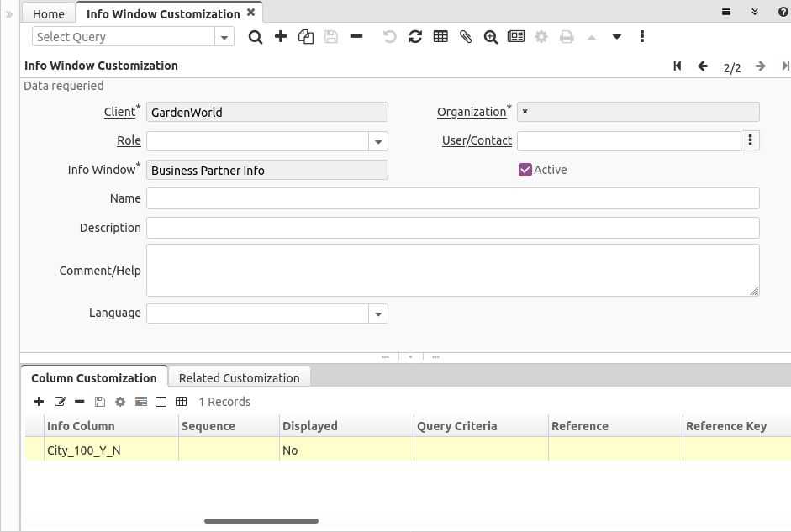Screen dimensions: 791x532
Task: Create a new record with plus icon
Action: 281,36
